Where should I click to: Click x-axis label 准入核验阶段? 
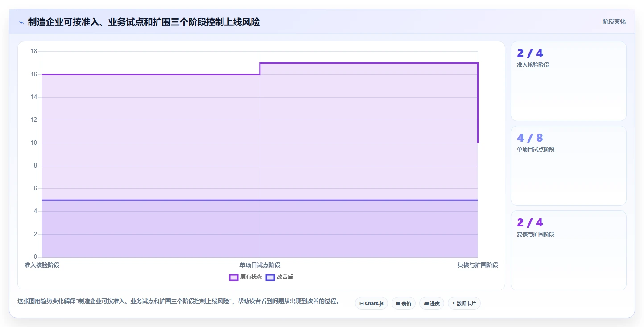tap(42, 265)
